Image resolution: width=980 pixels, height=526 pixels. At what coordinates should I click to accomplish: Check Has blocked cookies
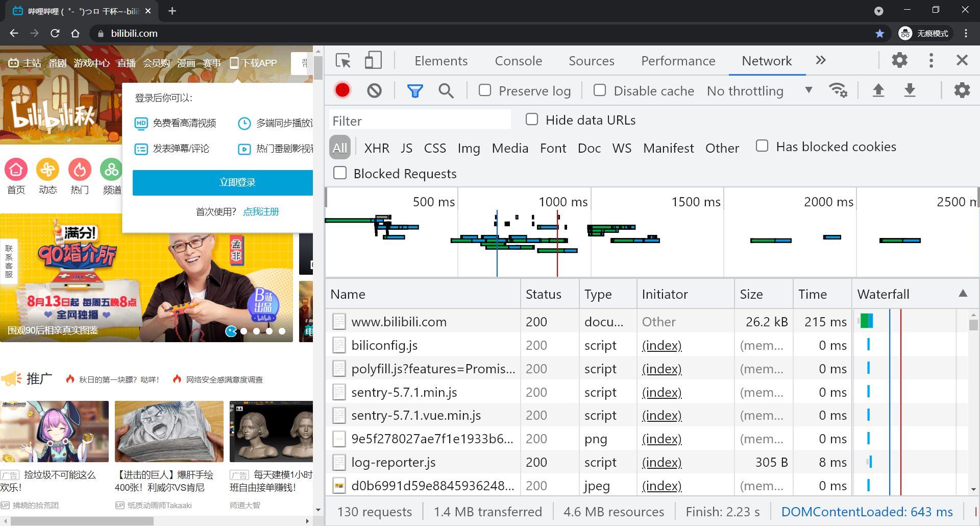tap(762, 146)
